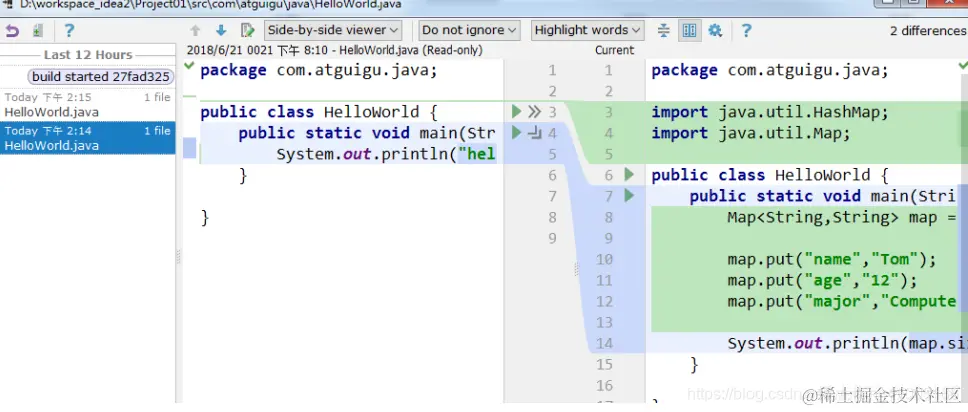The image size is (968, 412).
Task: Click the 'Last 12 Hours' header
Action: [x=88, y=55]
